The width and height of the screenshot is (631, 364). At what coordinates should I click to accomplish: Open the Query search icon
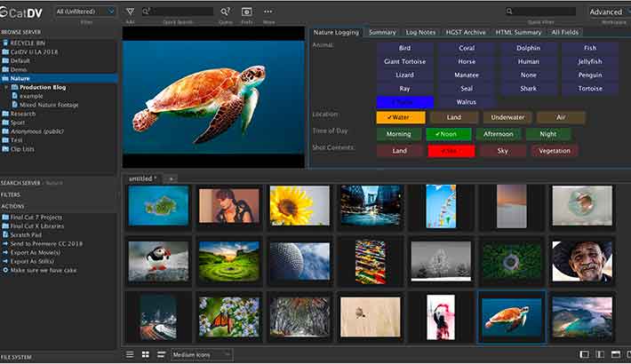[x=225, y=12]
